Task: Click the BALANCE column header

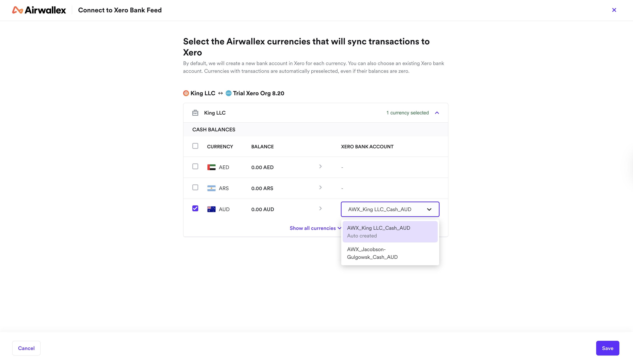Action: 263,146
